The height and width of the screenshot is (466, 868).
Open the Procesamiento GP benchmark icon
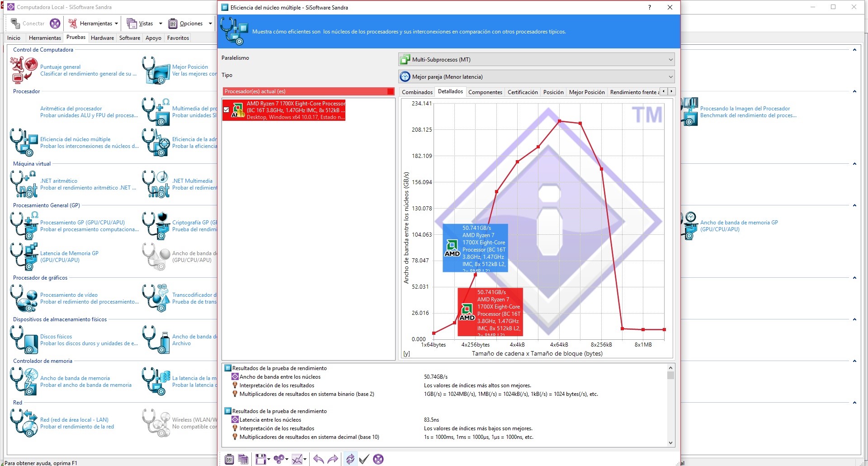(24, 226)
